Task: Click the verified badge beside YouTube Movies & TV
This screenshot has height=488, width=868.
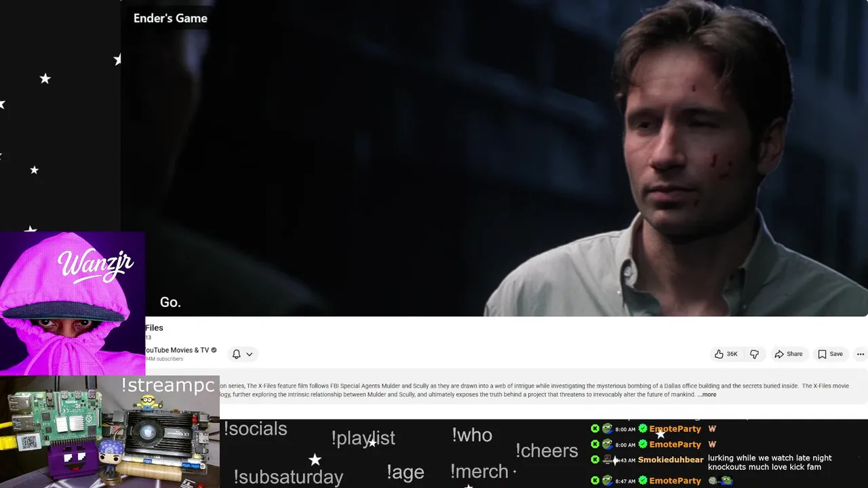Action: (x=214, y=350)
